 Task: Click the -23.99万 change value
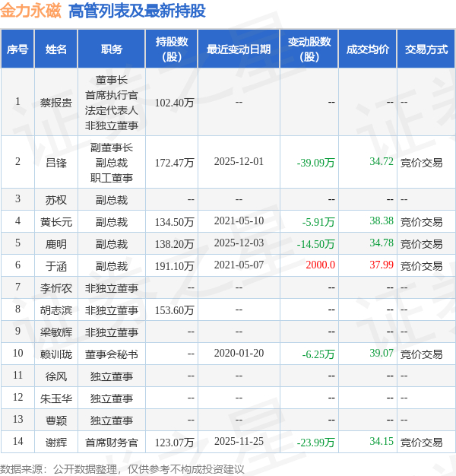pyautogui.click(x=316, y=443)
